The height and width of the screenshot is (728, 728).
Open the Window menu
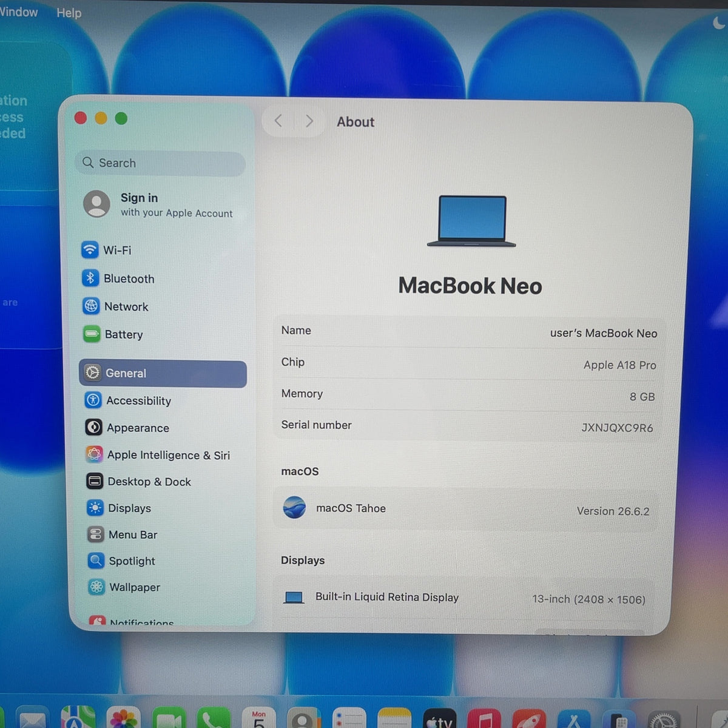point(19,12)
